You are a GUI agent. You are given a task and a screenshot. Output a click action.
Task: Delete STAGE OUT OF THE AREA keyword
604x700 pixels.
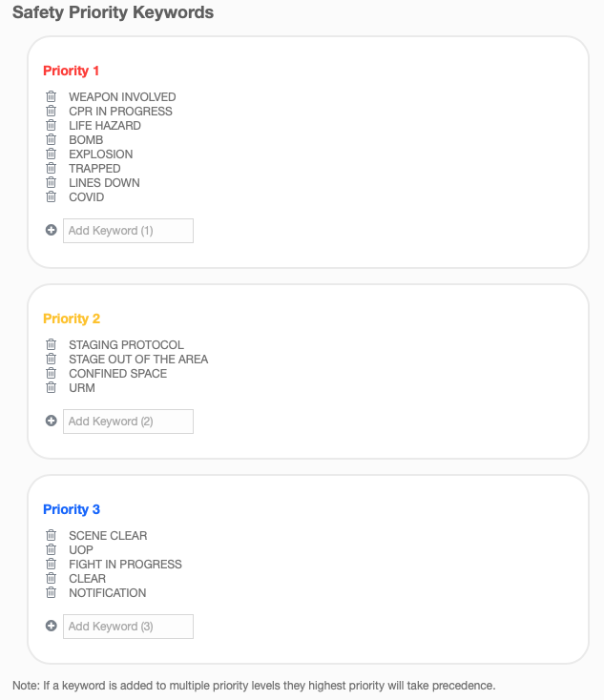(x=52, y=360)
